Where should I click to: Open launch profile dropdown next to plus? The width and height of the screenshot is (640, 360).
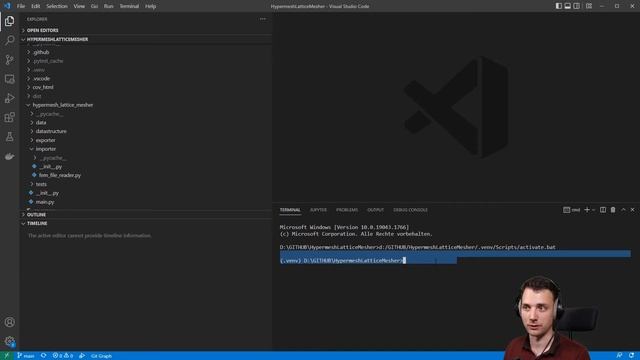click(x=593, y=210)
